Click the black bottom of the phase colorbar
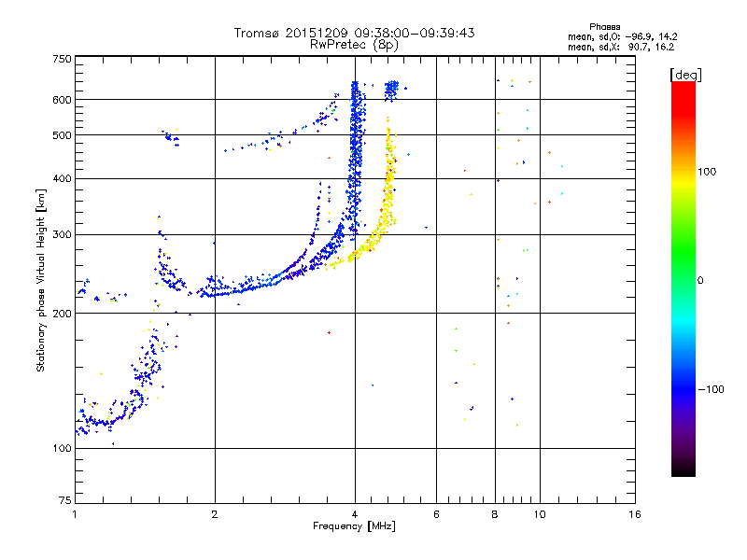The height and width of the screenshot is (560, 747). point(684,469)
